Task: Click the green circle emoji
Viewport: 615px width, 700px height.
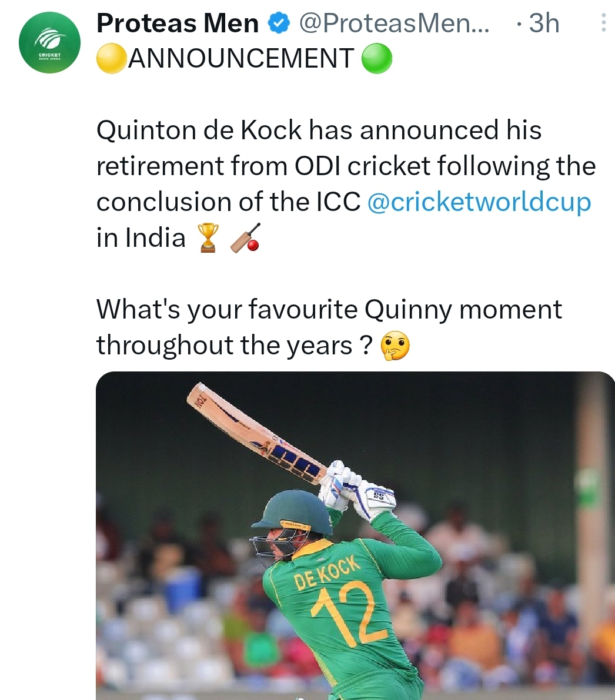Action: click(376, 59)
